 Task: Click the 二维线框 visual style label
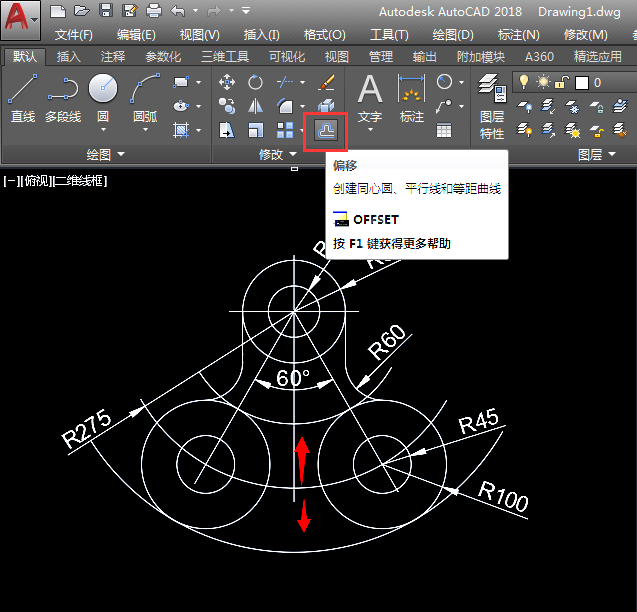pyautogui.click(x=80, y=180)
